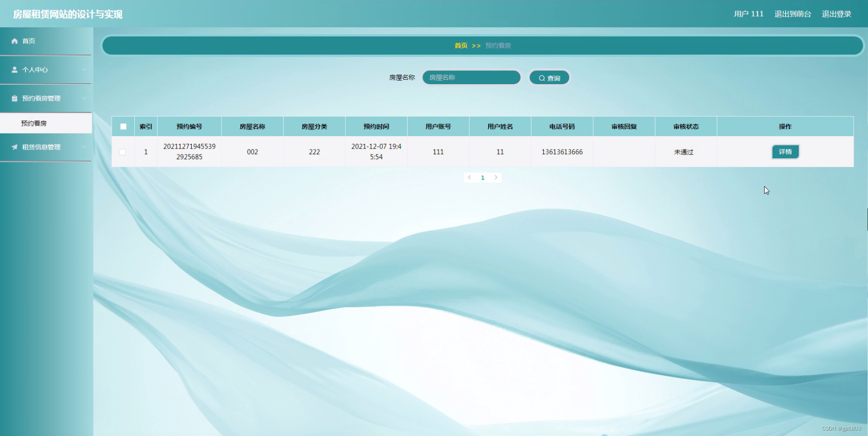868x436 pixels.
Task: Open the 首页 sidebar menu item
Action: pos(28,41)
